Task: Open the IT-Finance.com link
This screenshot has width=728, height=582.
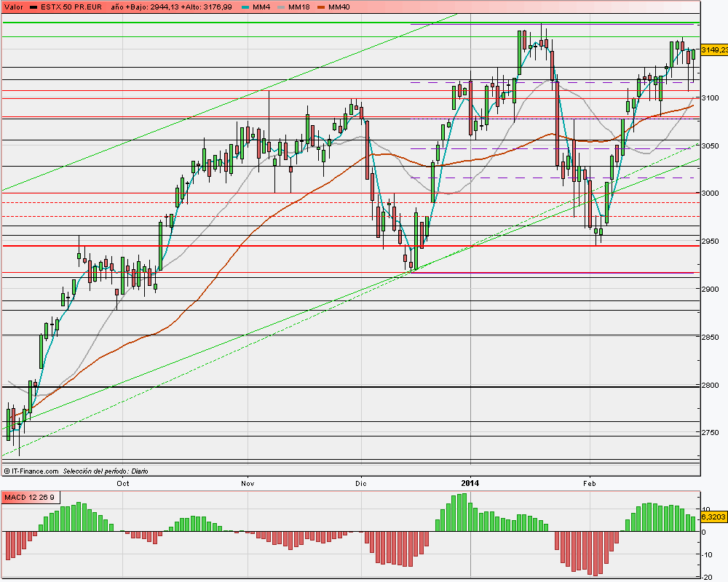Action: coord(31,471)
